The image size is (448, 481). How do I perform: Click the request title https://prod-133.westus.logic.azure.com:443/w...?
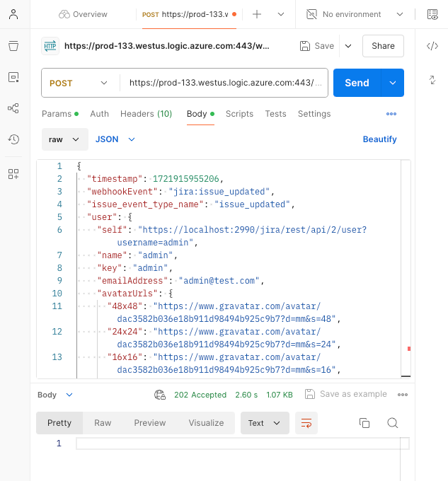tap(166, 46)
